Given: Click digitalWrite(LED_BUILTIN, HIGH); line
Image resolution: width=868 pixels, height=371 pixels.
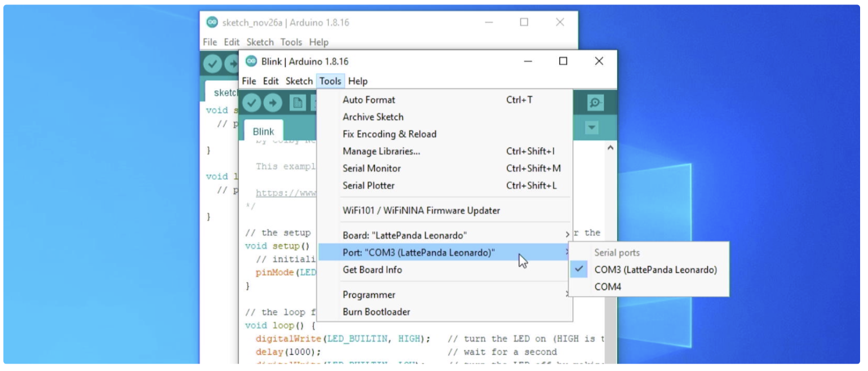Looking at the screenshot, I should (x=343, y=339).
